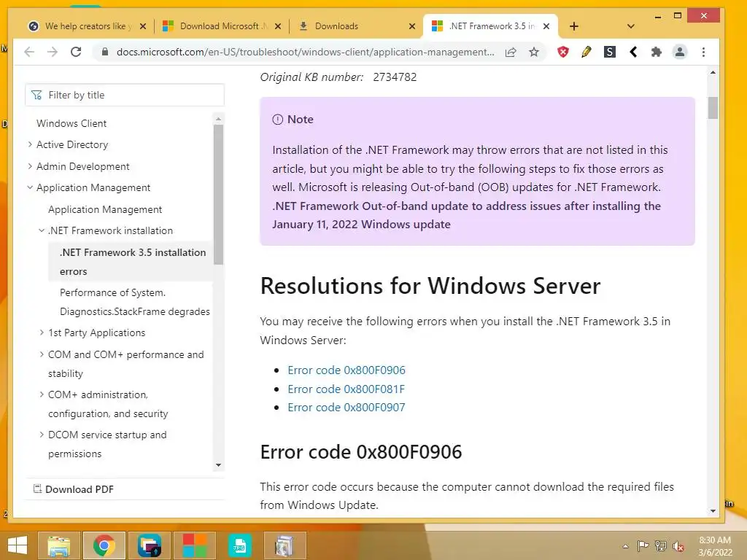Click the sidebar tree scrollbar thumb
Image resolution: width=747 pixels, height=560 pixels.
coord(219,194)
